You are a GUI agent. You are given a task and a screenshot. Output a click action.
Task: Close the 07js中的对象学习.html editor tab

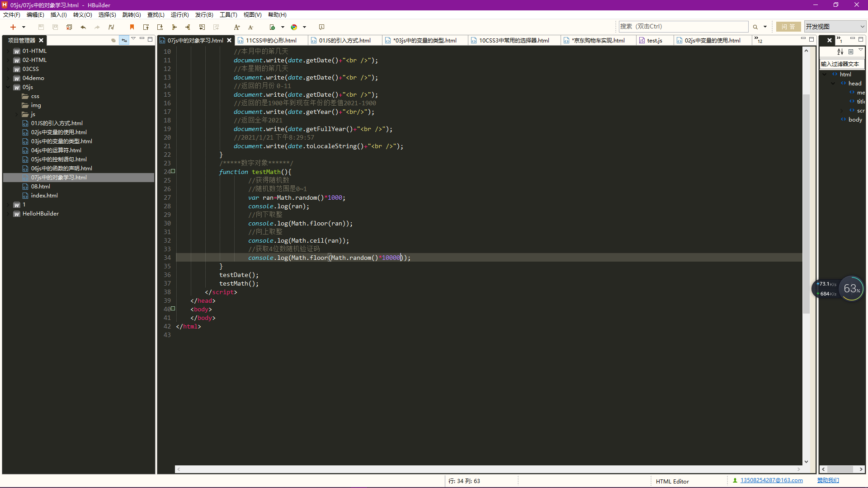coord(229,41)
